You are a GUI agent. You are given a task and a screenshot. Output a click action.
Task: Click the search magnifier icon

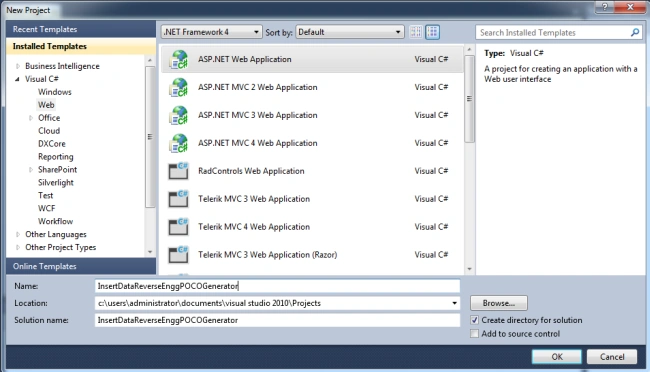point(635,32)
